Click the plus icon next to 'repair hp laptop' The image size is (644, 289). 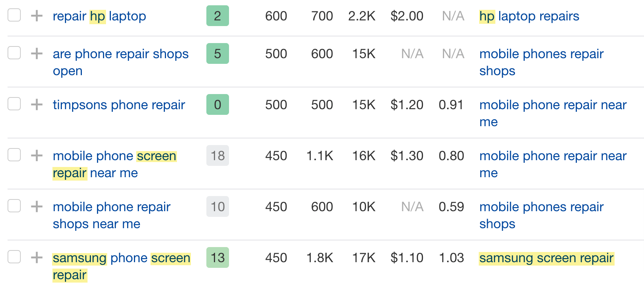pos(37,16)
